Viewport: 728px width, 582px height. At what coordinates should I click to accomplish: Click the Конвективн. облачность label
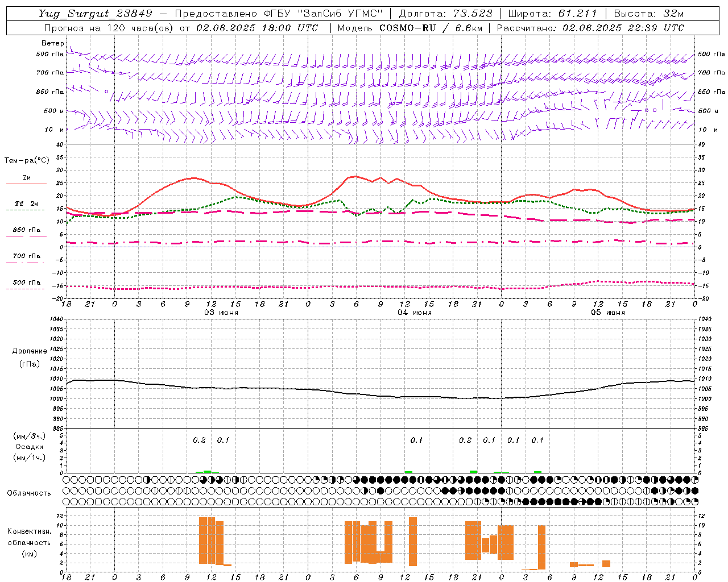pos(29,542)
